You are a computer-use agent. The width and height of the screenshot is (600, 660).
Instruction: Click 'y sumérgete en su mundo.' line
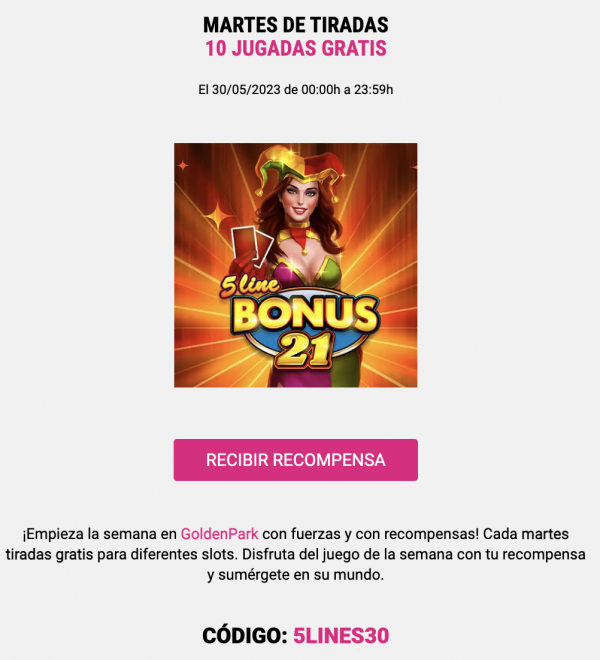(296, 574)
